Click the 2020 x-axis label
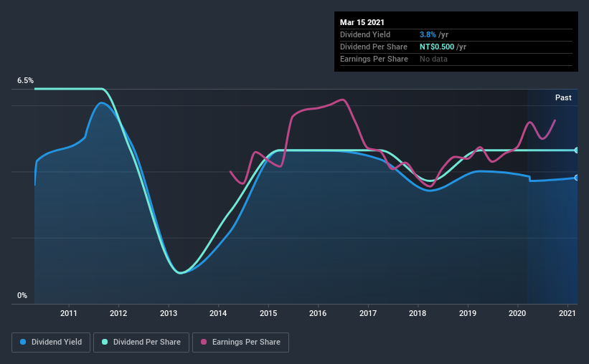Viewport: 589px width, 364px height. 517,313
